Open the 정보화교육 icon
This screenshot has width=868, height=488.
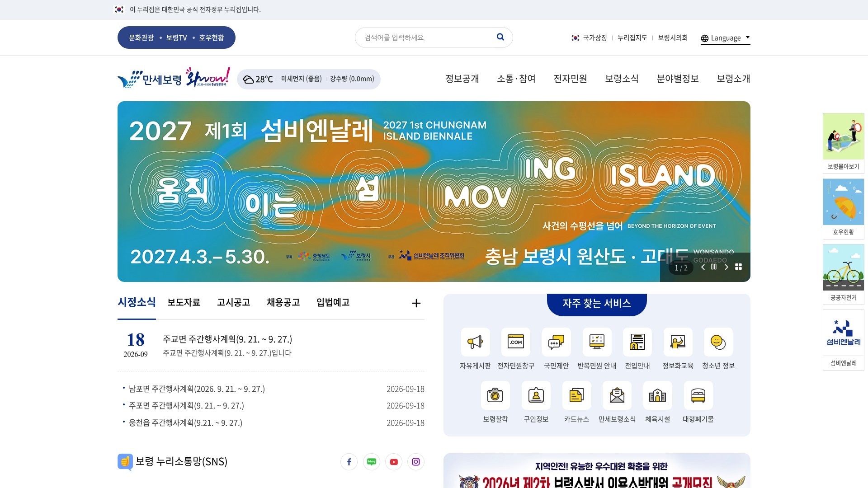(x=678, y=342)
